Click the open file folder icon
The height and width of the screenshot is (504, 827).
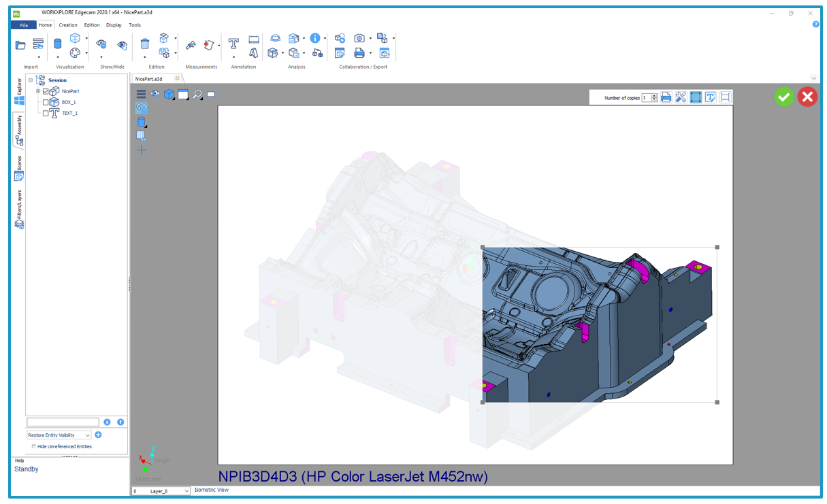(20, 45)
